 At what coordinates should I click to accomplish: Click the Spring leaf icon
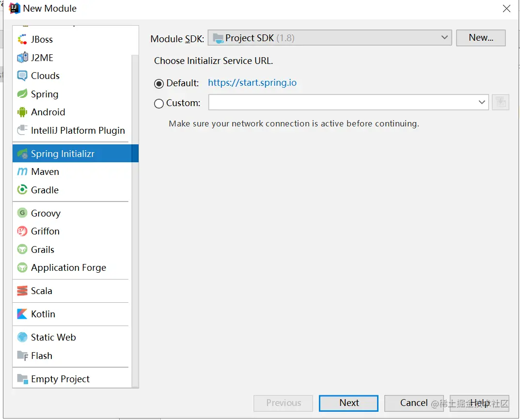(x=22, y=94)
